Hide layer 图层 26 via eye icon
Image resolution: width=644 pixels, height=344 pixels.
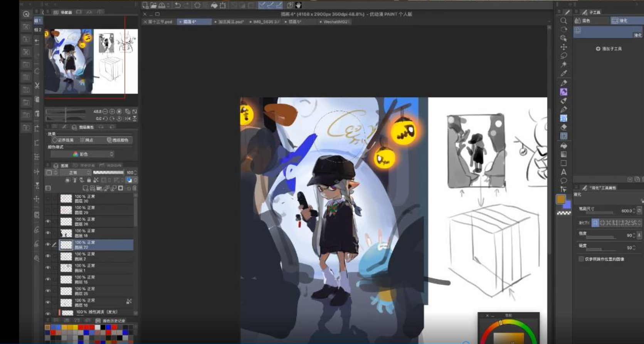click(x=48, y=221)
